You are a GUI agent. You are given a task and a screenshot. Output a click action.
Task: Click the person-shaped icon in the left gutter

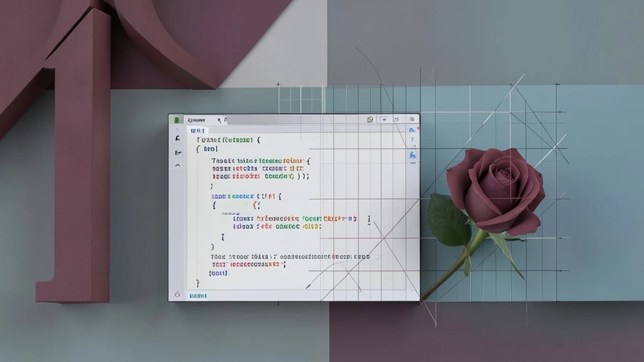click(178, 138)
